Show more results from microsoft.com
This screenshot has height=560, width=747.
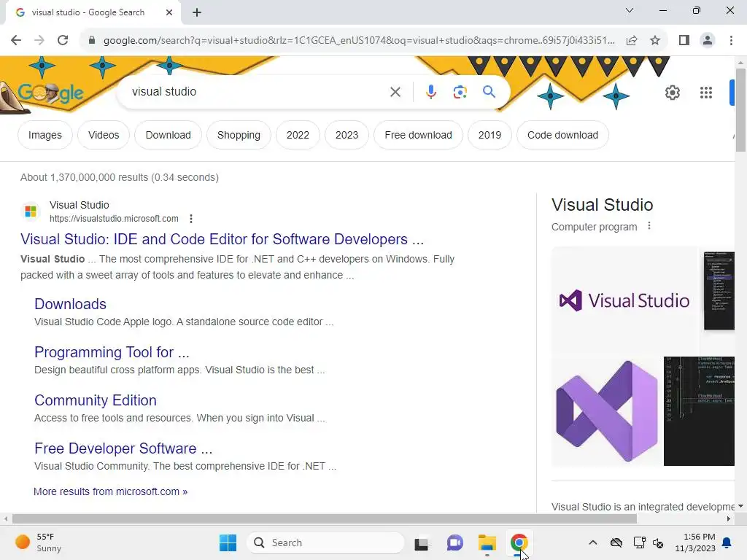pyautogui.click(x=111, y=491)
